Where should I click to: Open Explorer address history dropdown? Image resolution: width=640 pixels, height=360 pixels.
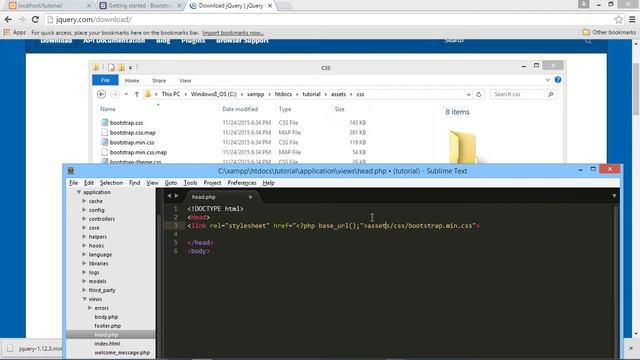pyautogui.click(x=468, y=94)
